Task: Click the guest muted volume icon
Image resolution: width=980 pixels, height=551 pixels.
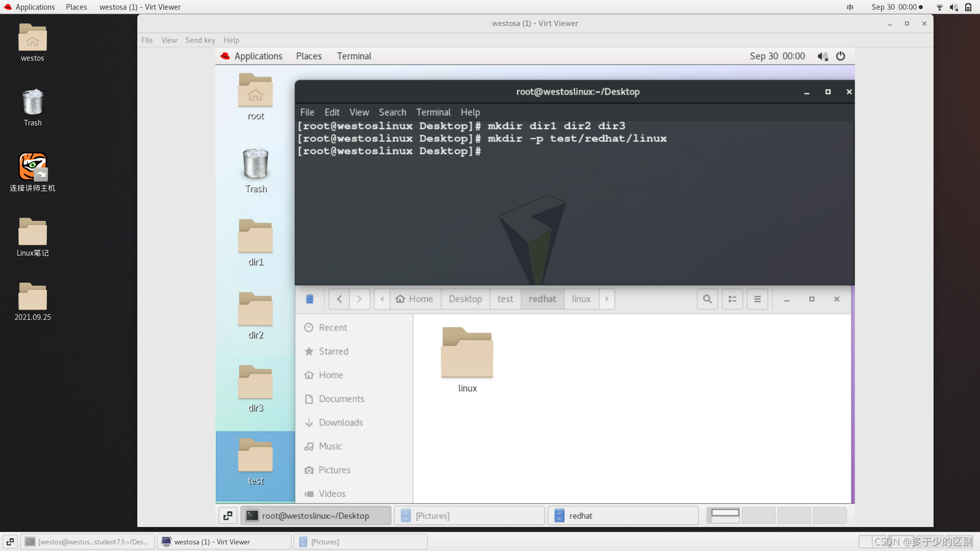Action: pos(822,56)
